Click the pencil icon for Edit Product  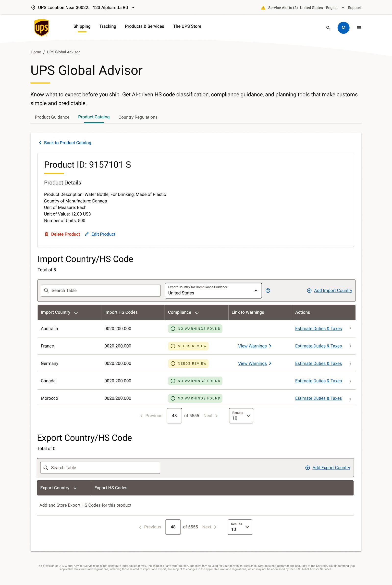coord(87,234)
